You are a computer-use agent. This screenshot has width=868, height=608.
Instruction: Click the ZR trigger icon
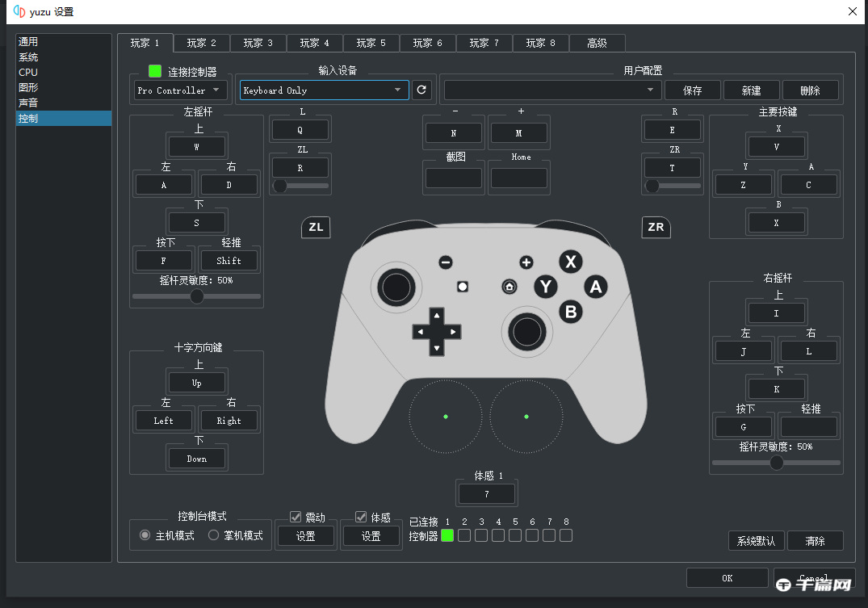[x=656, y=227]
